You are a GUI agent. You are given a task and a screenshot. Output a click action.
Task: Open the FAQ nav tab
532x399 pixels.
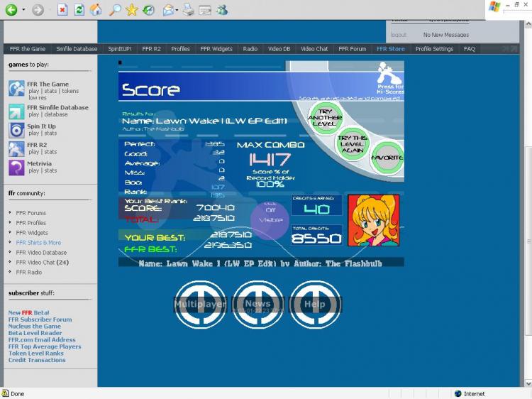pos(470,49)
